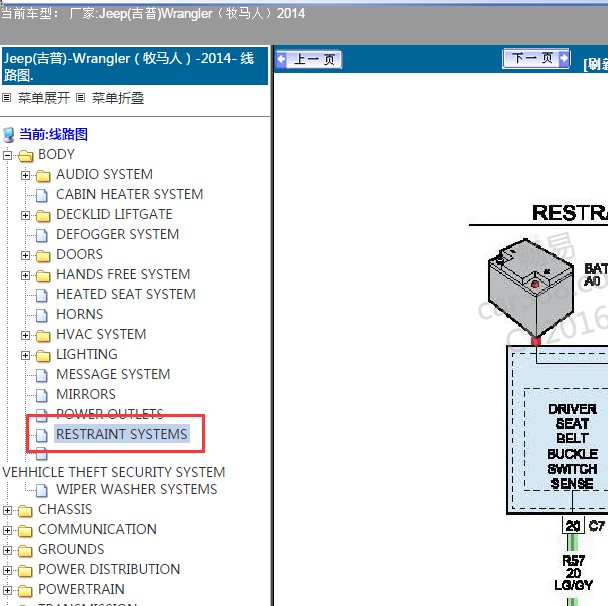Click the CABIN HEATER SYSTEM document icon
This screenshot has height=606, width=608.
click(x=42, y=195)
